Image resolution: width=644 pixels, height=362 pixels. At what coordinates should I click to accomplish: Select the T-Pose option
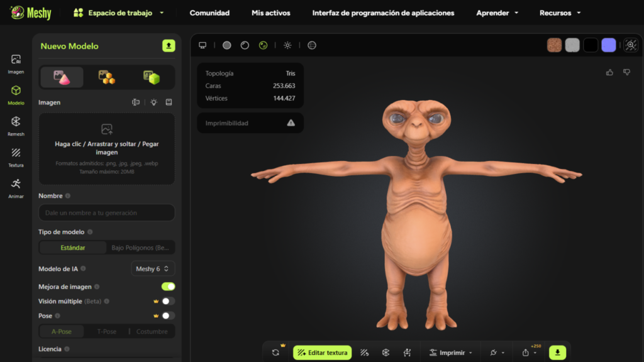point(107,331)
